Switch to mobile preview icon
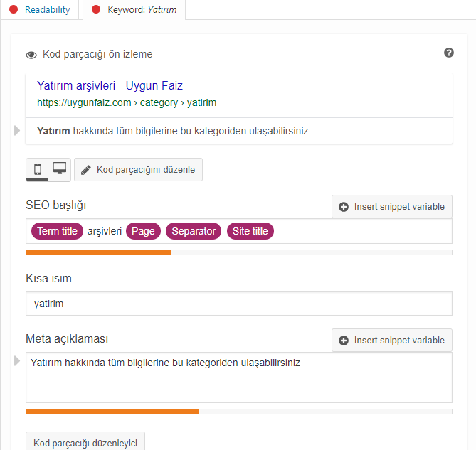 click(38, 169)
